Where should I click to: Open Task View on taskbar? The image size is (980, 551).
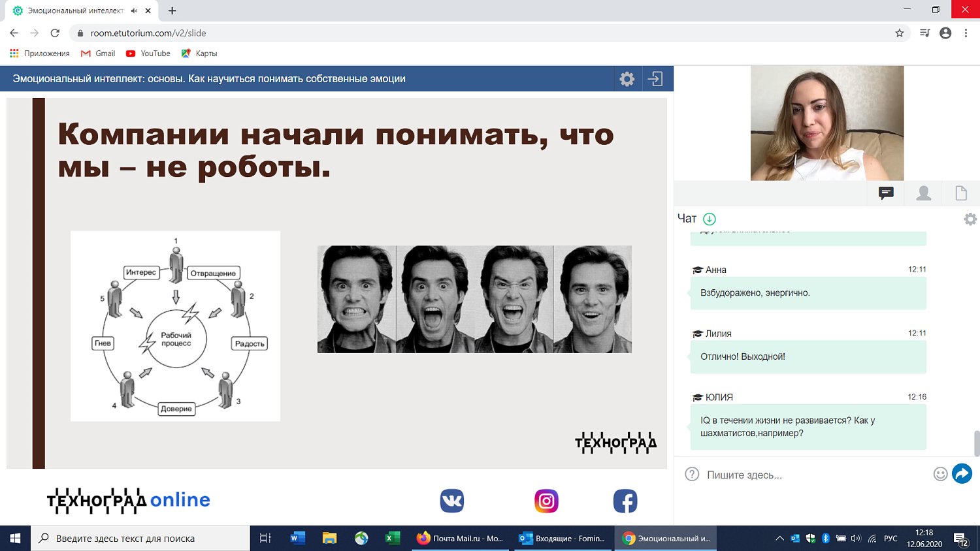point(265,538)
